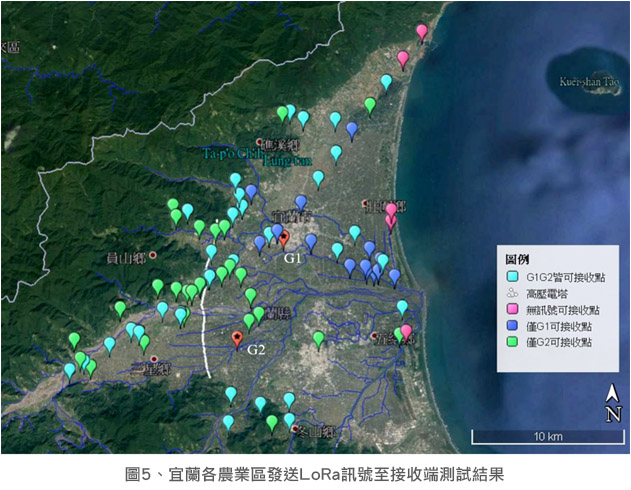Select the pink marker beside 壯圍鄉 label
The height and width of the screenshot is (490, 631).
[x=391, y=212]
